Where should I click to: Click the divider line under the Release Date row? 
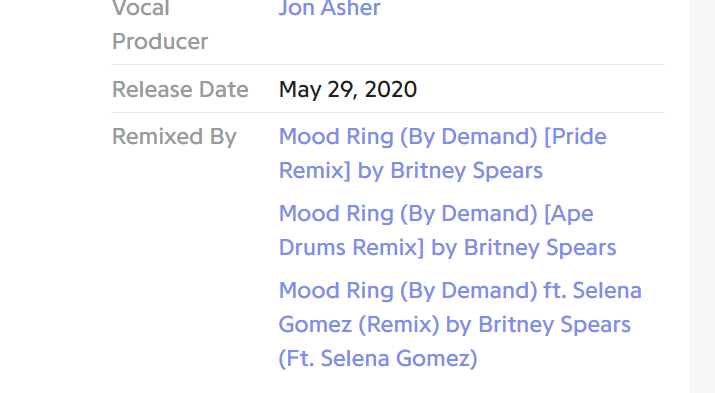tap(388, 112)
